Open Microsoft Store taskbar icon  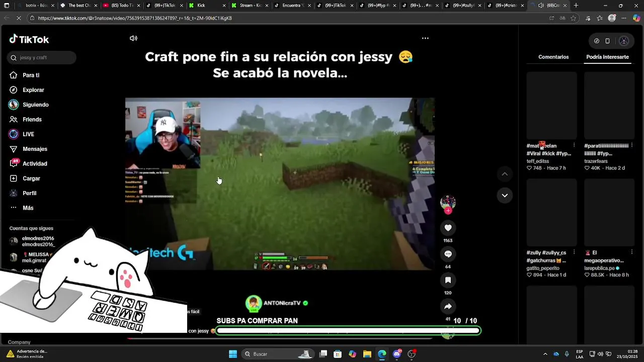click(338, 354)
